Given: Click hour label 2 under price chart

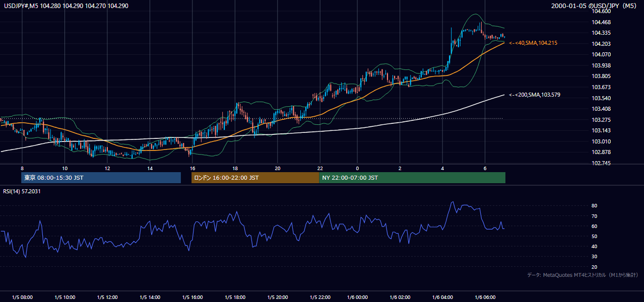Looking at the screenshot, I should pyautogui.click(x=400, y=168).
